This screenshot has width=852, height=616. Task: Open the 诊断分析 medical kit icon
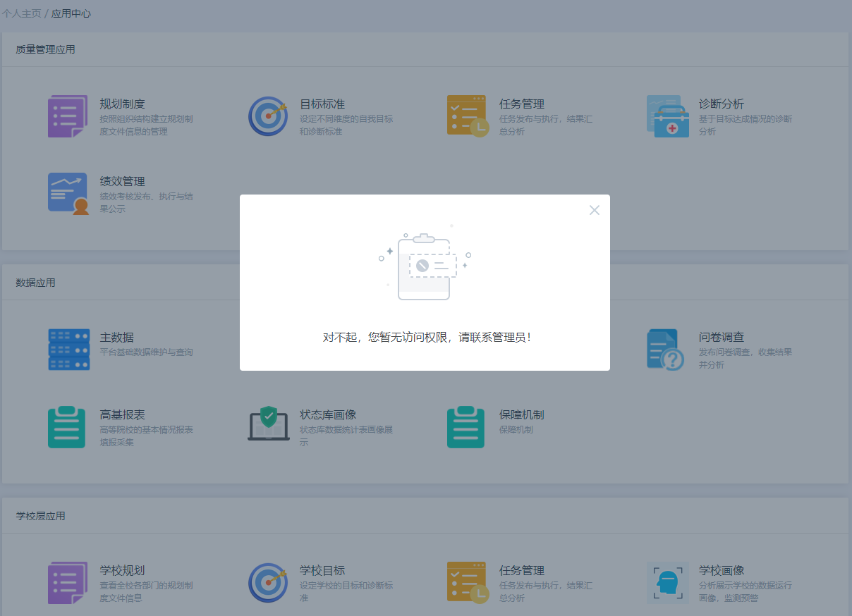(x=667, y=116)
